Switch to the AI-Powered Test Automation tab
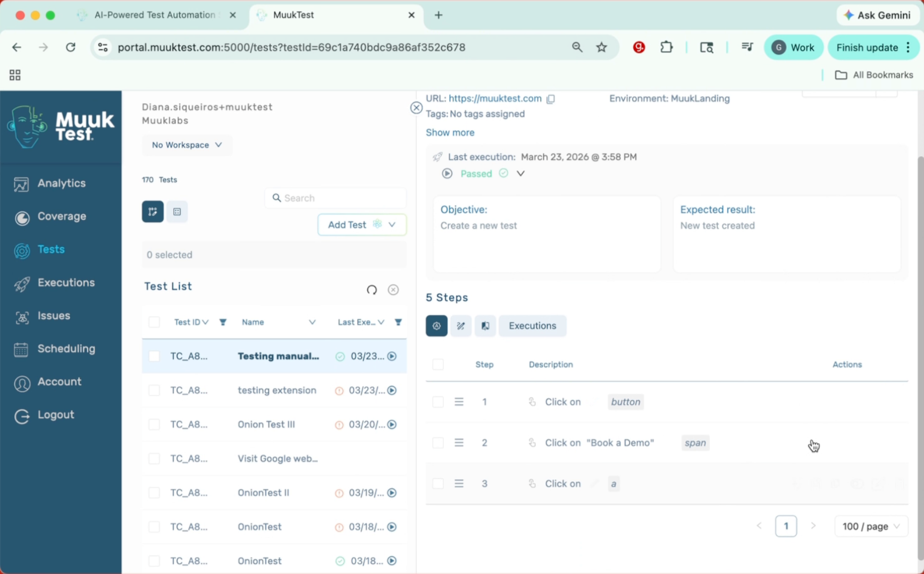924x574 pixels. click(156, 15)
